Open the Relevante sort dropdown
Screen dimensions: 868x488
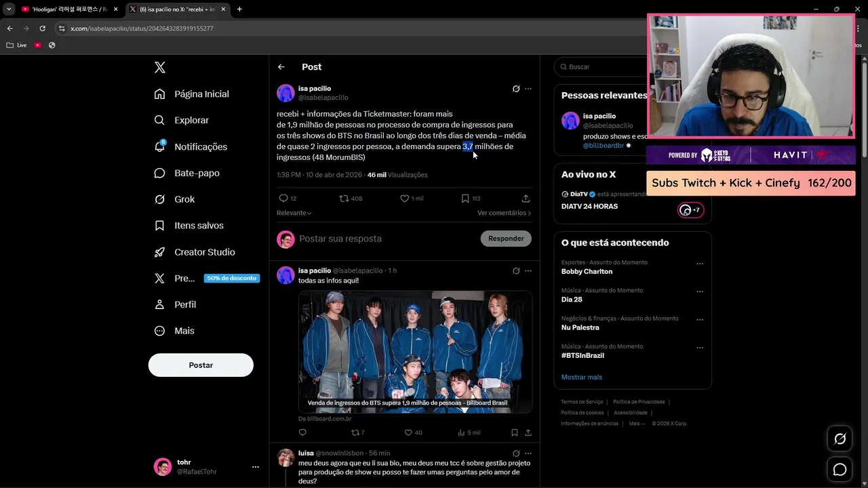(294, 213)
